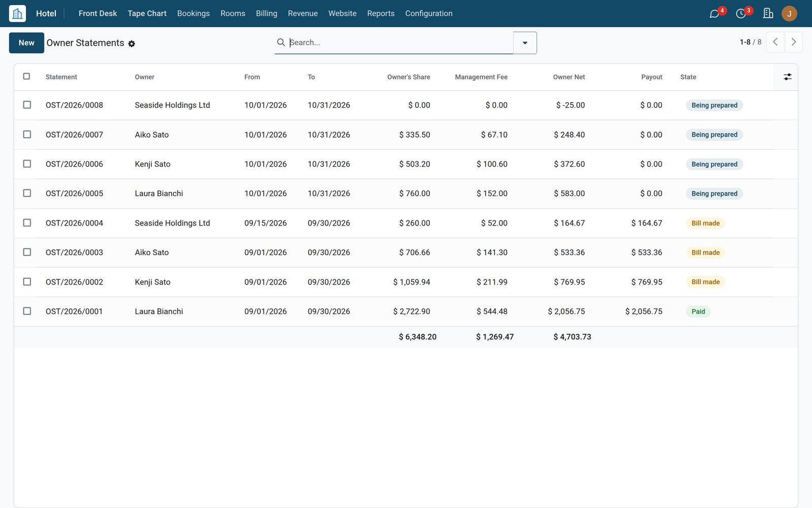
Task: Check the row OST/2026/0002 checkbox
Action: pyautogui.click(x=27, y=281)
